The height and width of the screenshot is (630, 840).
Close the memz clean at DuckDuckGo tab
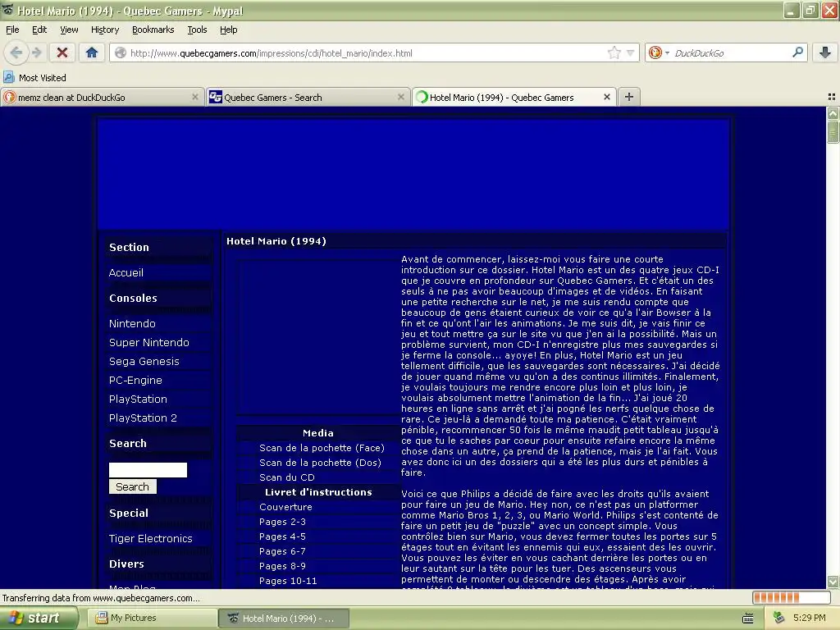[x=195, y=97]
